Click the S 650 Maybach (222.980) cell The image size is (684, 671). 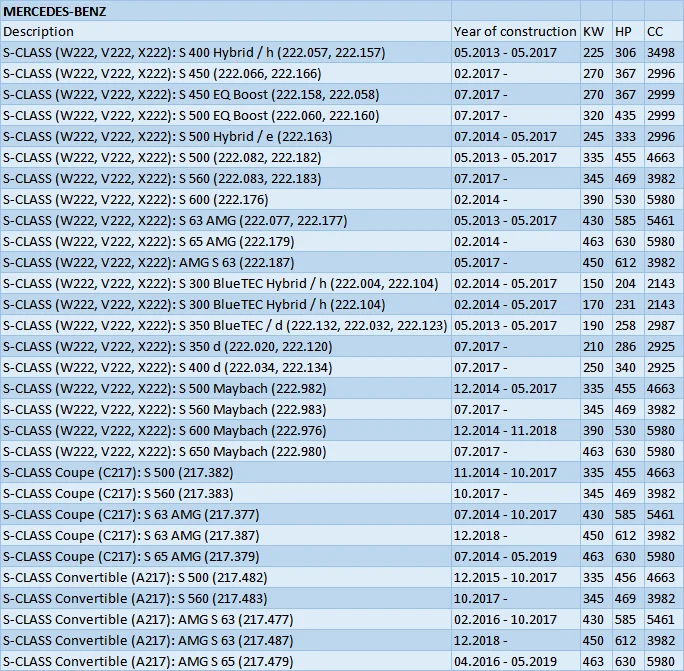(x=226, y=452)
